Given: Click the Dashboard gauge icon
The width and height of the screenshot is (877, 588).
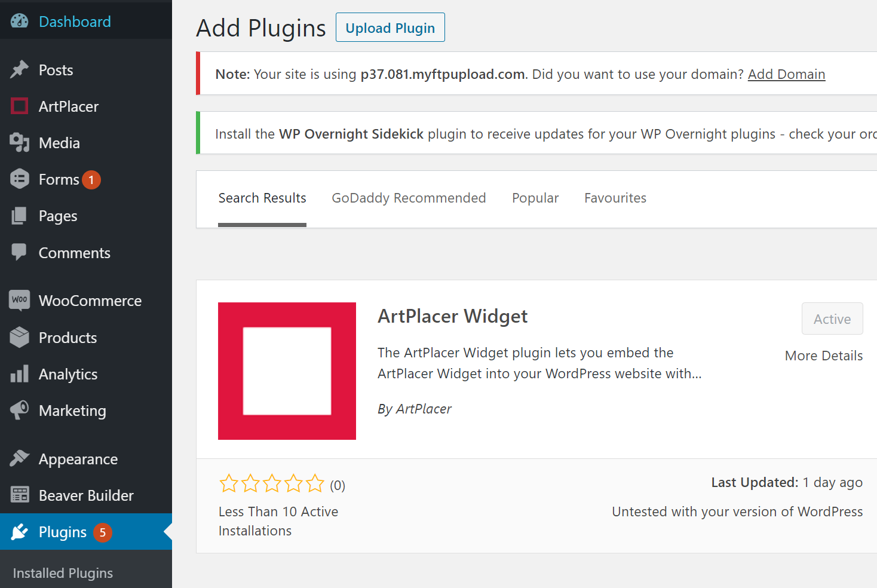Looking at the screenshot, I should click(x=20, y=21).
